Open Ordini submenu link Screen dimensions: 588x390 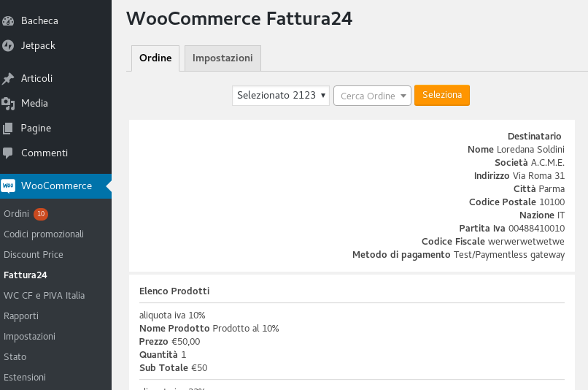[17, 213]
